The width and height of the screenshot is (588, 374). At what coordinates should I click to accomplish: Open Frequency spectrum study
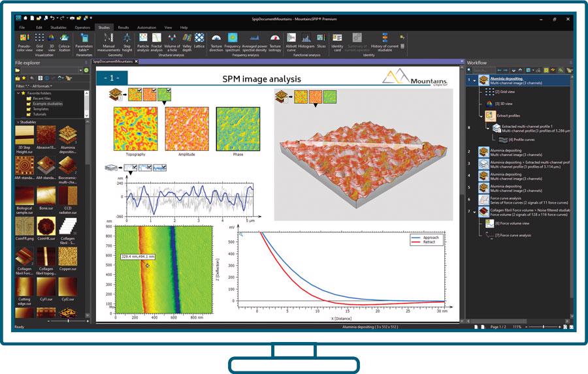click(233, 42)
